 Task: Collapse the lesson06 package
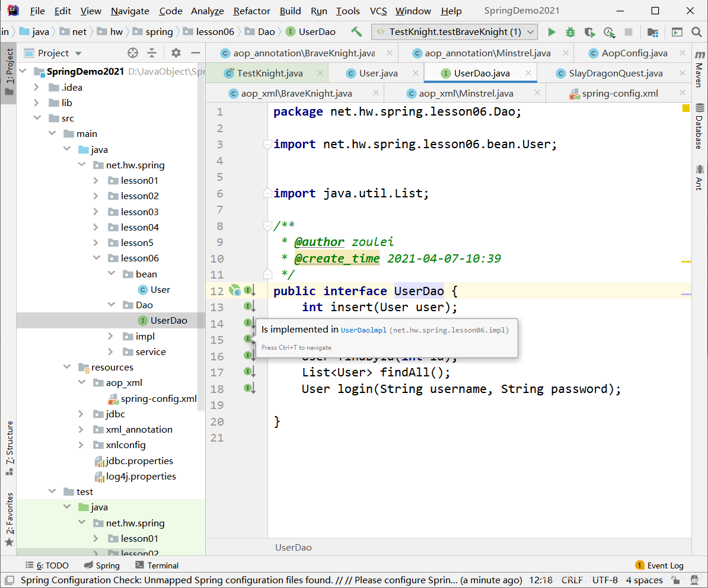(x=96, y=258)
